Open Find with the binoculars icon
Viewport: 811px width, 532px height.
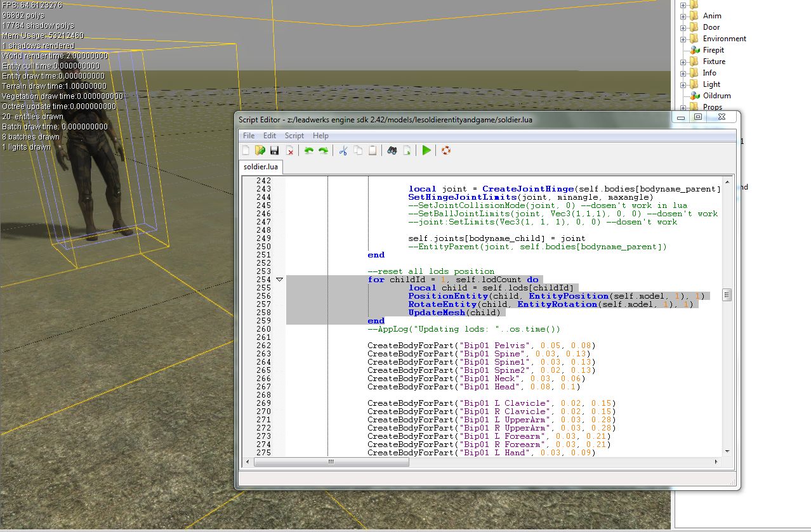click(x=392, y=150)
